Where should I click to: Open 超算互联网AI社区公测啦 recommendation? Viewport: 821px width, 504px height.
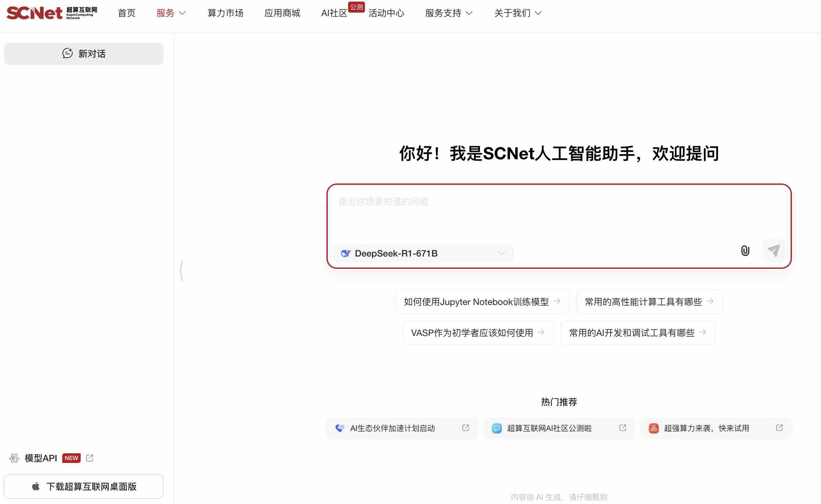559,428
